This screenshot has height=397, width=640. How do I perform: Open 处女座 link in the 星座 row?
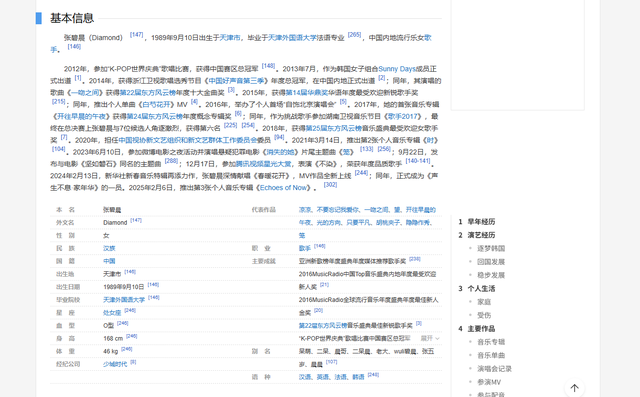pos(112,313)
